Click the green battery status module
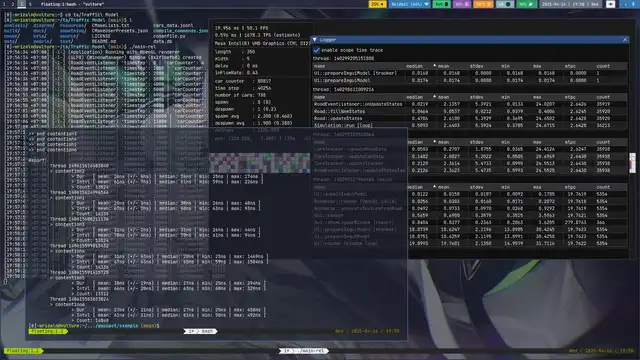Image resolution: width=640 pixels, height=360 pixels. click(x=442, y=4)
